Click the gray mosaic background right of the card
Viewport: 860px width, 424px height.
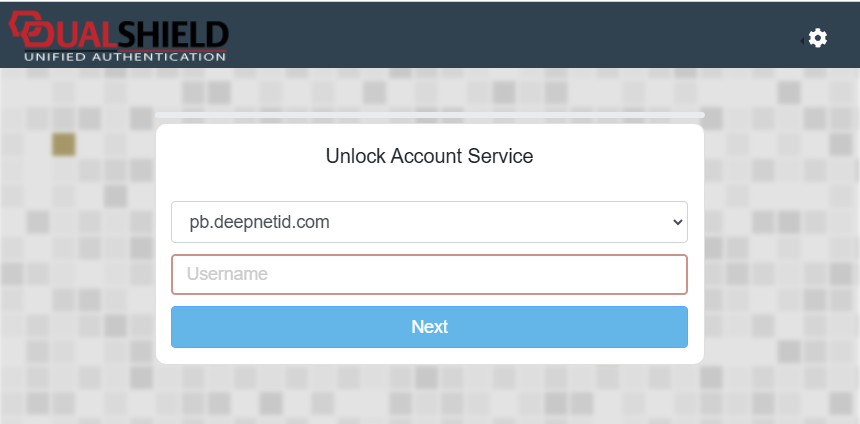click(780, 260)
